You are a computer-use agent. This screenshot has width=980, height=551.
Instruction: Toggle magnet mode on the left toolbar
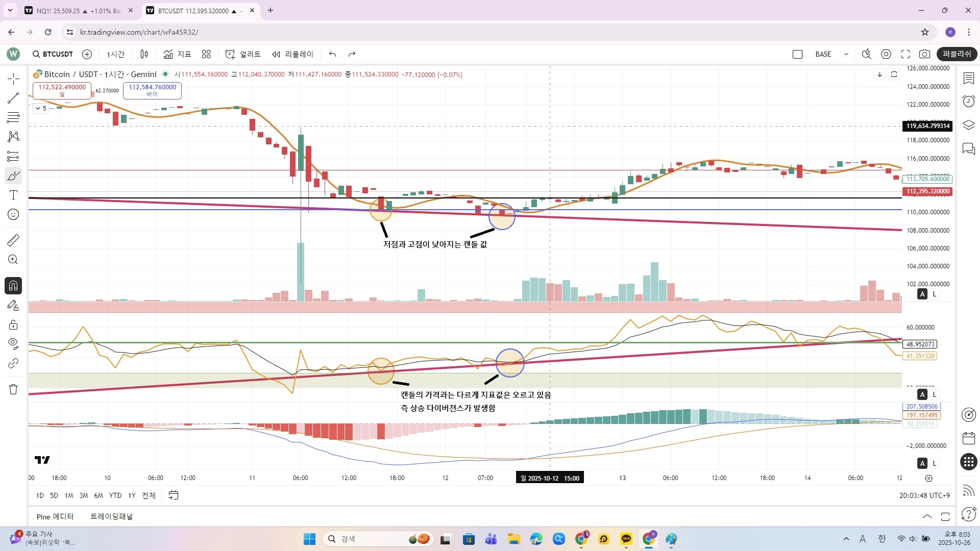pos(13,286)
